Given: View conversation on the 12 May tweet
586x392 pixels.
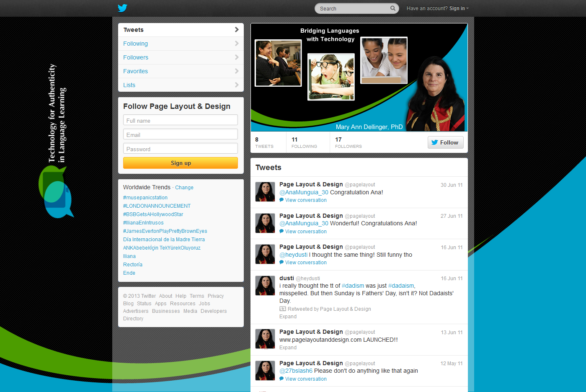Looking at the screenshot, I should click(x=306, y=379).
